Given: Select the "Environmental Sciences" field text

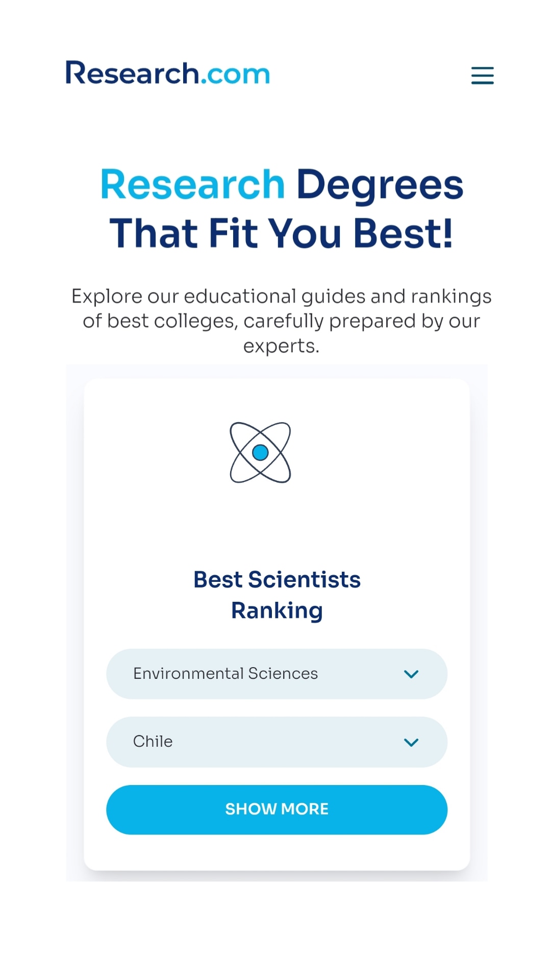Looking at the screenshot, I should tap(226, 674).
